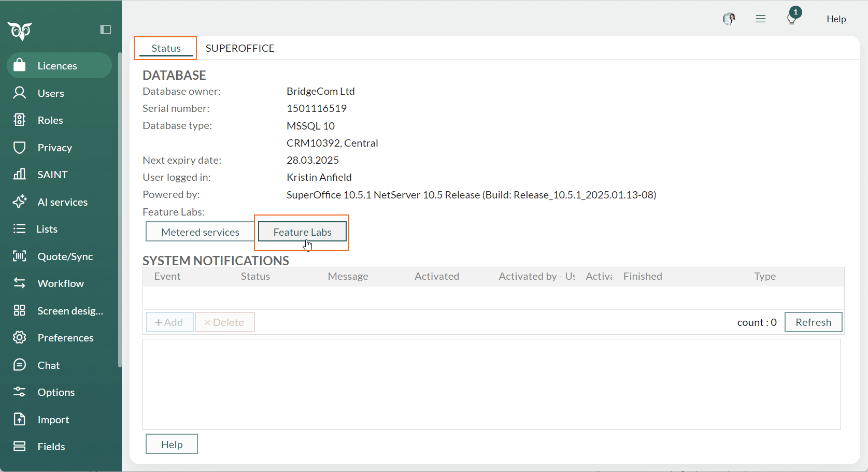Open the Users person icon
868x472 pixels.
(x=20, y=93)
